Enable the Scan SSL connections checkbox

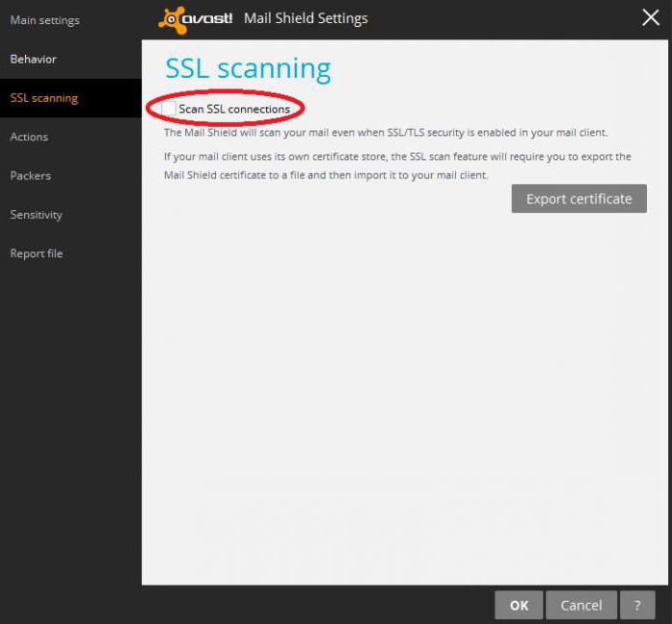coord(168,108)
